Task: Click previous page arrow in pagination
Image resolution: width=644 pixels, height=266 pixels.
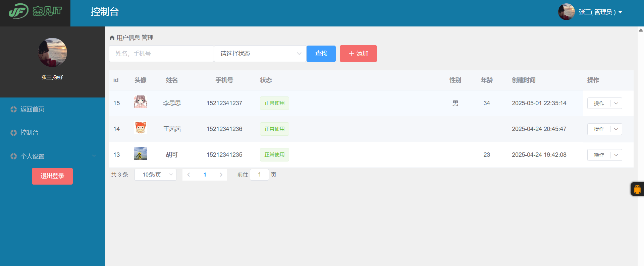Action: [189, 175]
